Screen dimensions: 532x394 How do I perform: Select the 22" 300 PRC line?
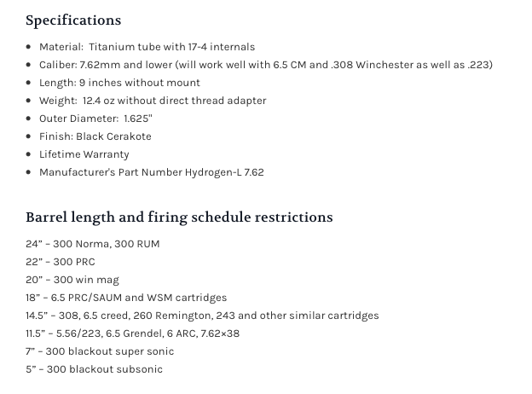[60, 262]
